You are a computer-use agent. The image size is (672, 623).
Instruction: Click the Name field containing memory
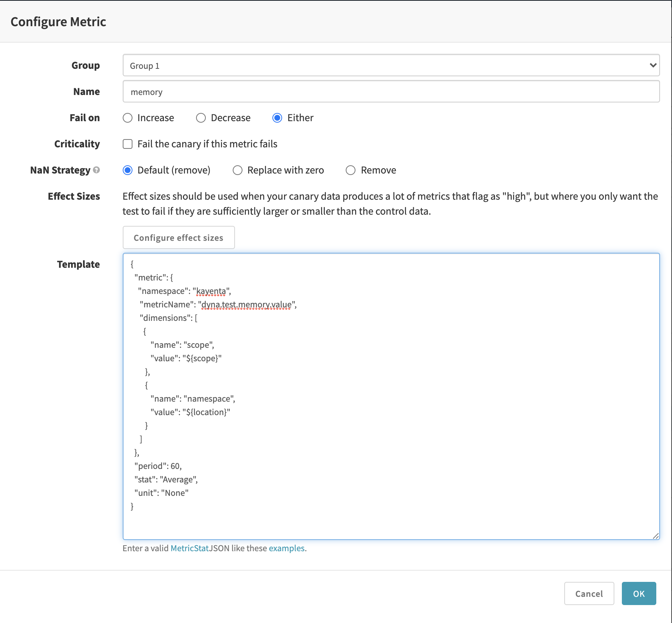point(391,92)
